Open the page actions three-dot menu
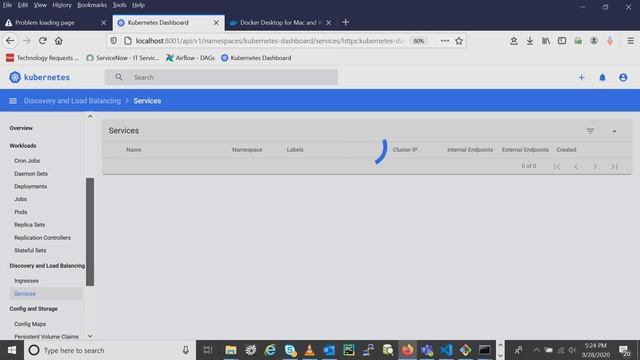 click(444, 41)
